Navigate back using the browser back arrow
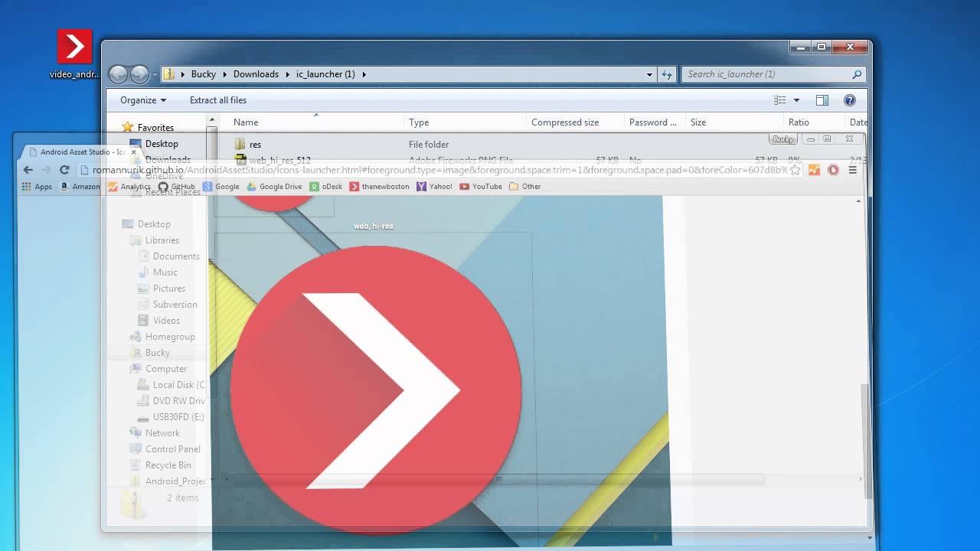 tap(28, 170)
